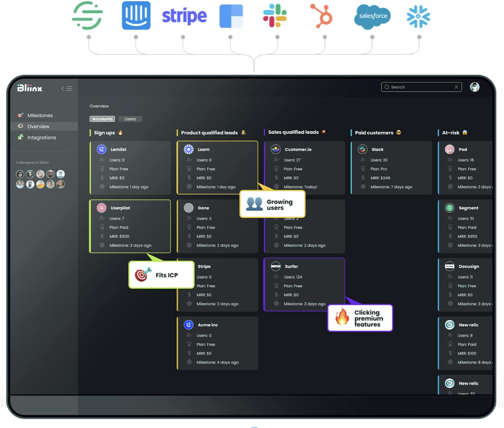Click the Fits ICP tooltip
The width and height of the screenshot is (504, 428).
click(x=162, y=275)
